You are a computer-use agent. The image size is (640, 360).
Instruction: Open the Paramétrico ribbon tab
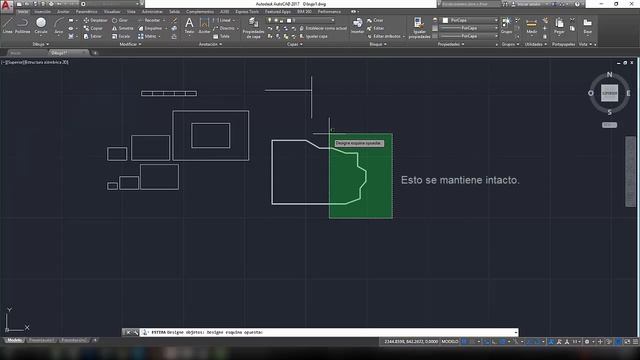87,12
